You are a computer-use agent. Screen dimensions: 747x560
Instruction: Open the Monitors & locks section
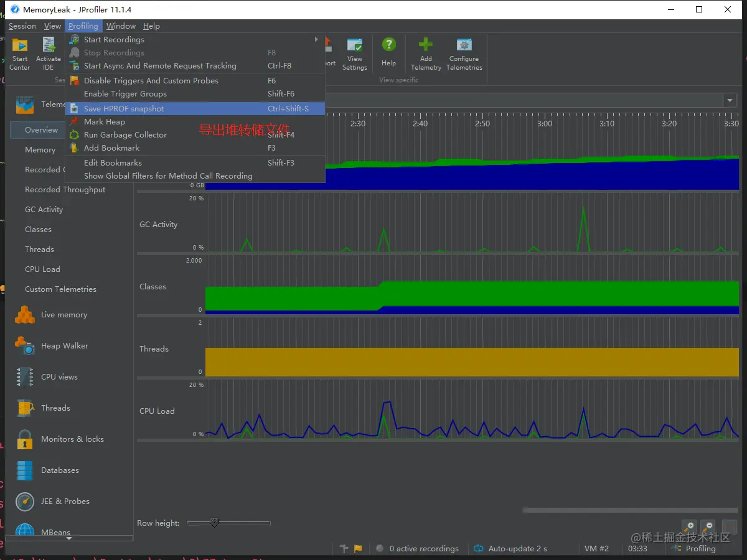pyautogui.click(x=72, y=439)
